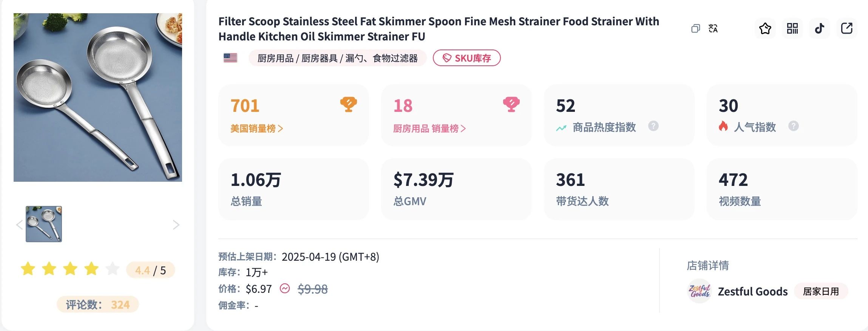The image size is (868, 331).
Task: Click the copy title icon
Action: tap(695, 29)
